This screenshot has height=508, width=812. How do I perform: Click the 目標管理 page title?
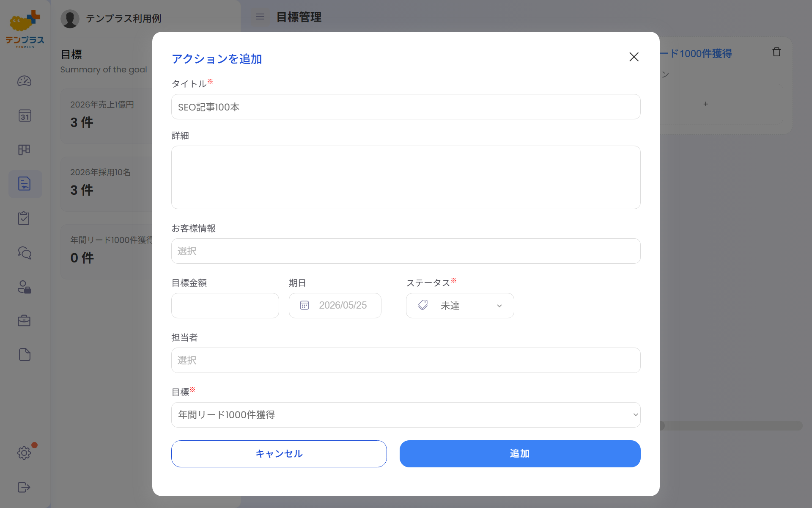[299, 17]
